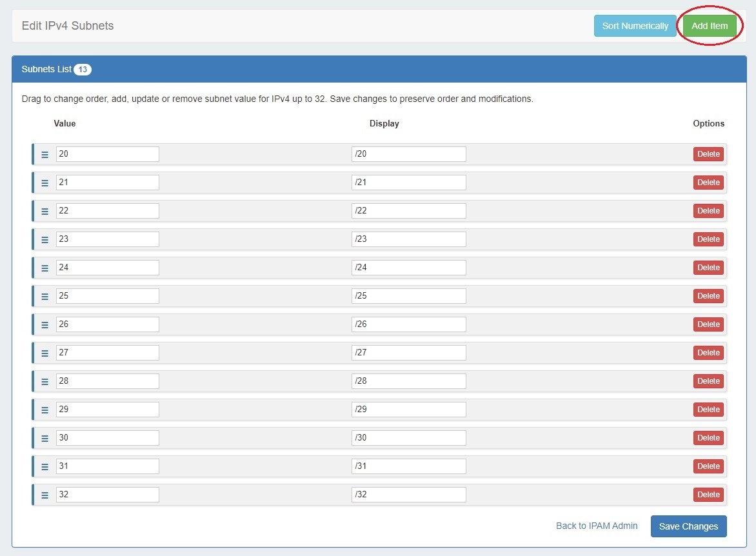Click the drag handle icon for row 31
The height and width of the screenshot is (556, 756).
coord(45,467)
